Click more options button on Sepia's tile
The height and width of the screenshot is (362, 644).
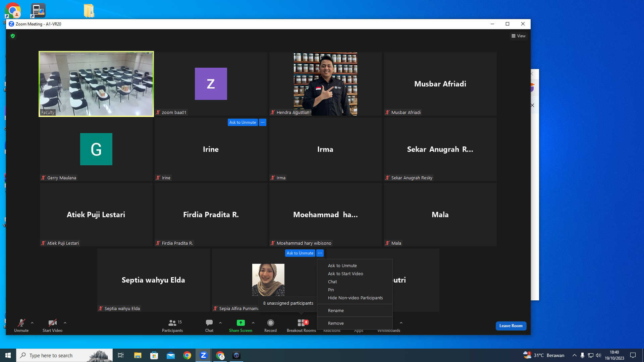click(320, 253)
